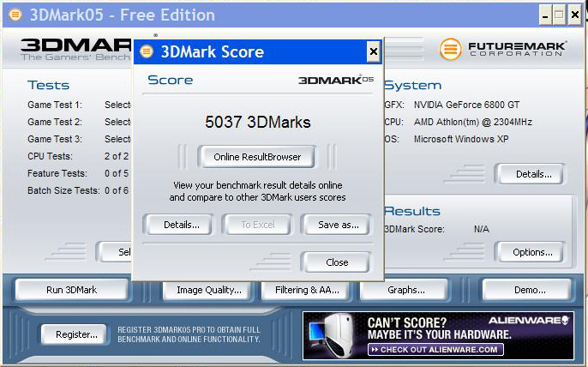
Task: Launch the Demo... button
Action: [527, 290]
